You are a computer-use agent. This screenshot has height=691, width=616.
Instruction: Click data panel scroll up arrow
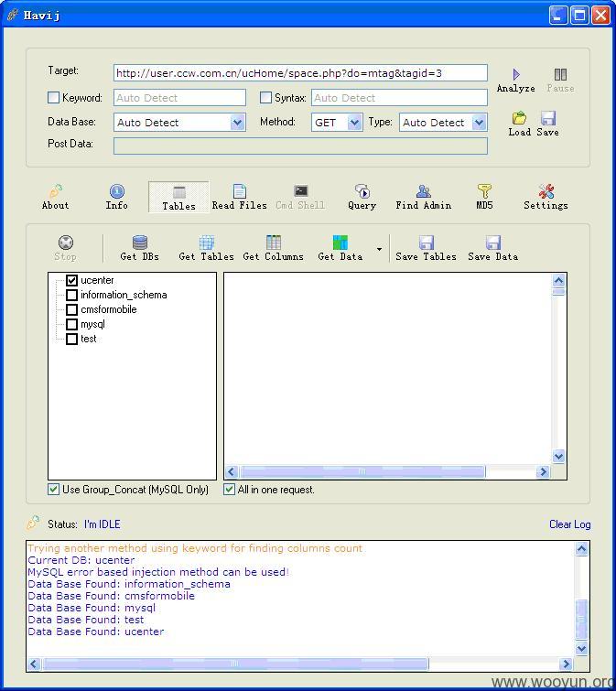coord(558,280)
